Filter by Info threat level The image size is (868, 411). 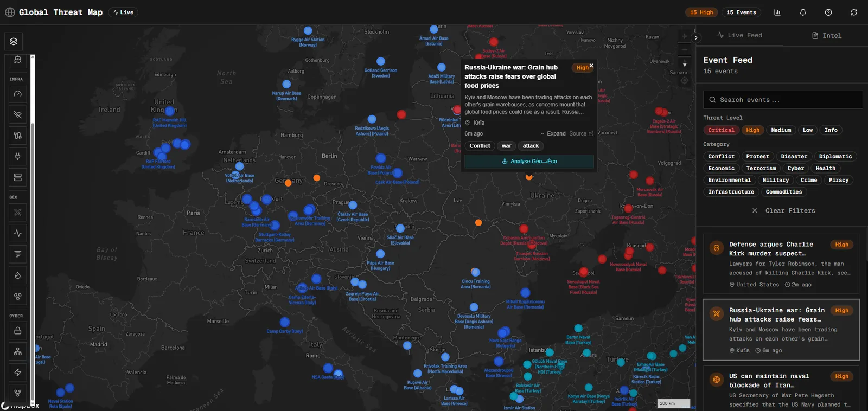pyautogui.click(x=831, y=130)
